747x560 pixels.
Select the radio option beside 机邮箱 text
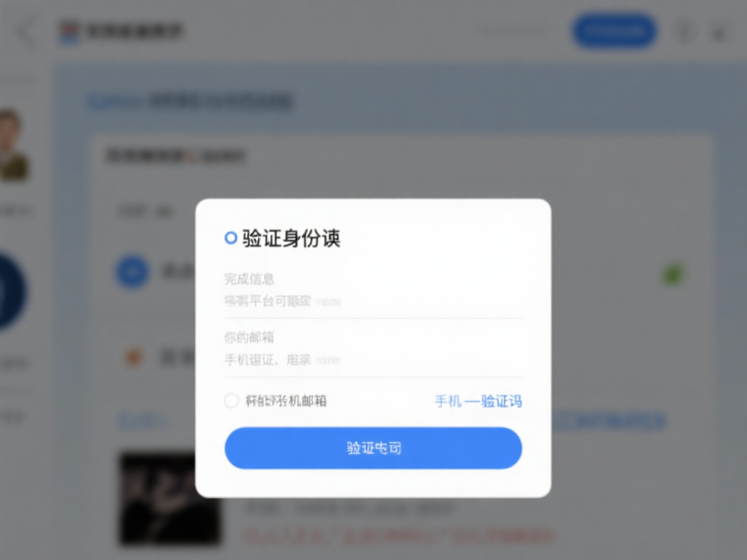(231, 400)
